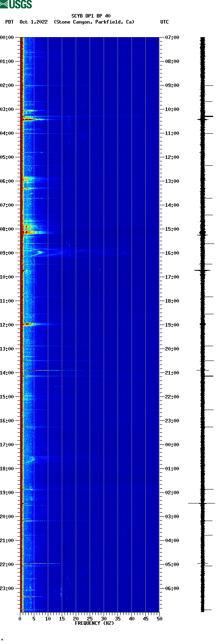This screenshot has height=644, width=220.
Task: Click the frequency axis value "45"
Action: [x=145, y=618]
